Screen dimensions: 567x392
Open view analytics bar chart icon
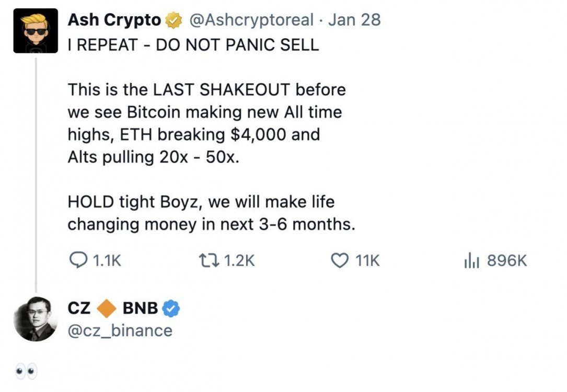[471, 260]
